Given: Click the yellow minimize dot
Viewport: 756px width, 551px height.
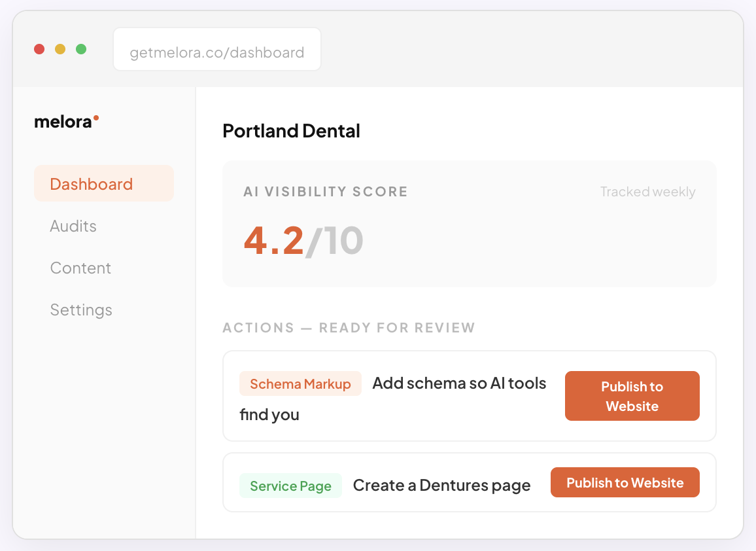Looking at the screenshot, I should [x=60, y=49].
